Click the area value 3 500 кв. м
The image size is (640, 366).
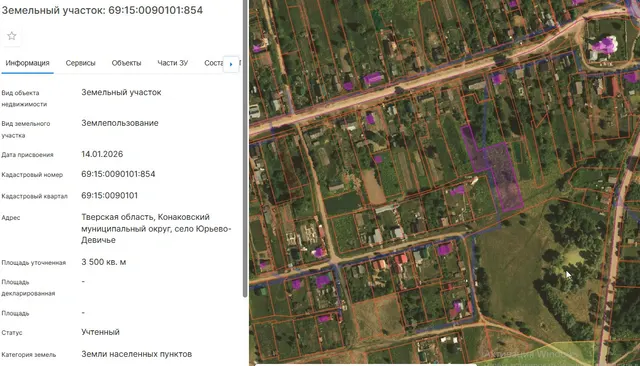tap(104, 262)
